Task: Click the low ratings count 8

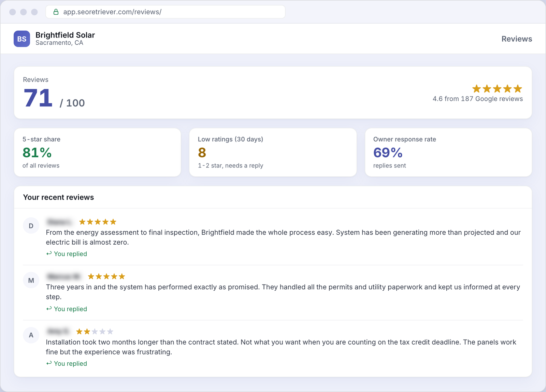Action: click(x=202, y=153)
